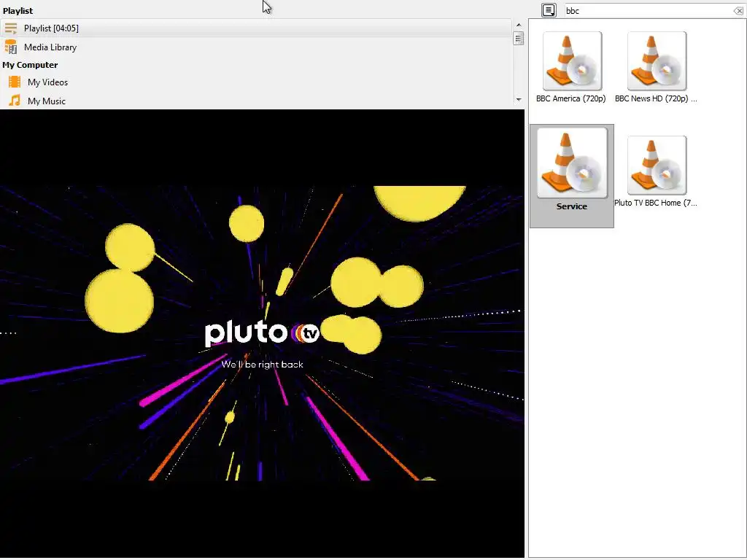The width and height of the screenshot is (747, 560).
Task: Click the Pluto TV video playback area
Action: tap(262, 333)
